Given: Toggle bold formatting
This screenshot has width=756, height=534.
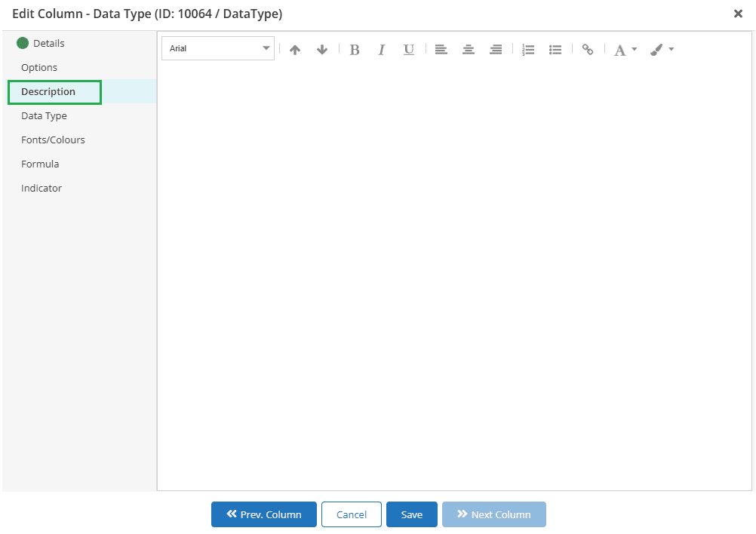Looking at the screenshot, I should [x=355, y=49].
